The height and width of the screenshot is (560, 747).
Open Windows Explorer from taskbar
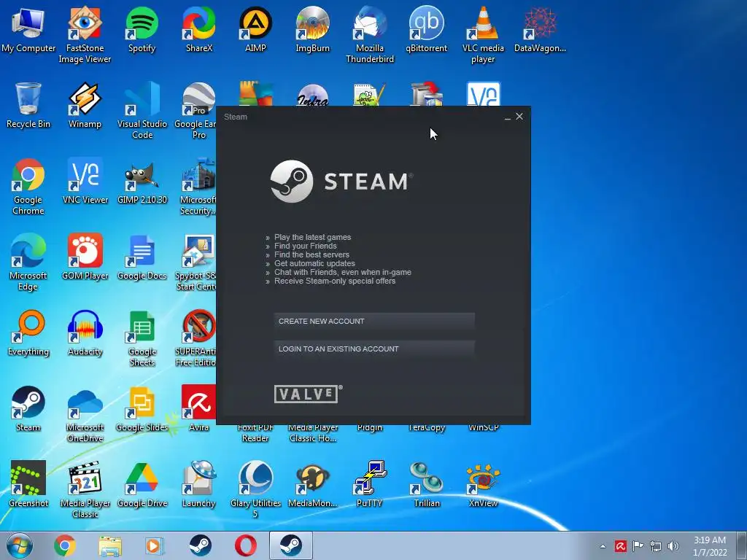110,545
